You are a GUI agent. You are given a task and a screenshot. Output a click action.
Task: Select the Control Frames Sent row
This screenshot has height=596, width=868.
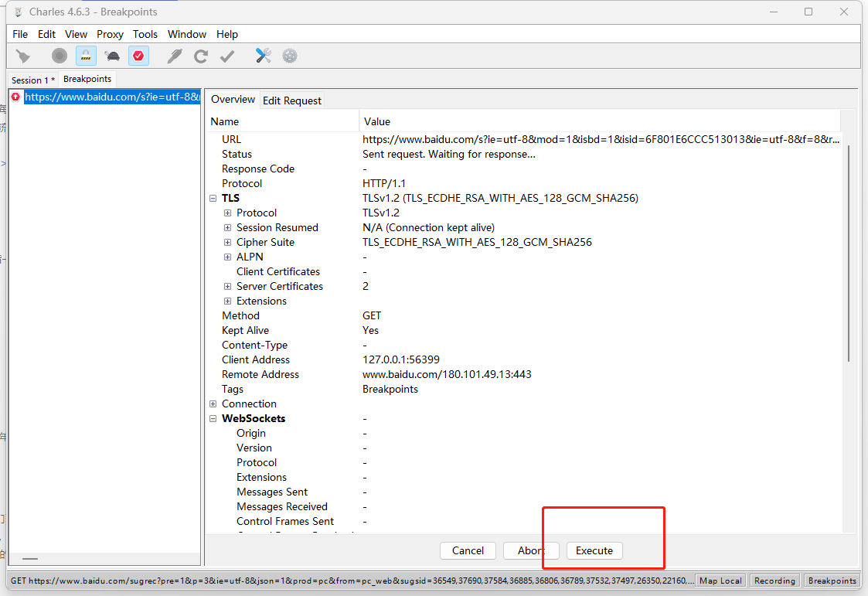[524, 521]
